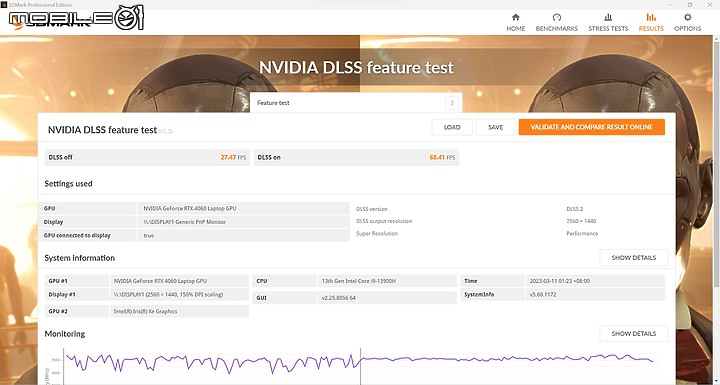Select the DLSS on FPS result
720x385 pixels.
coord(356,157)
